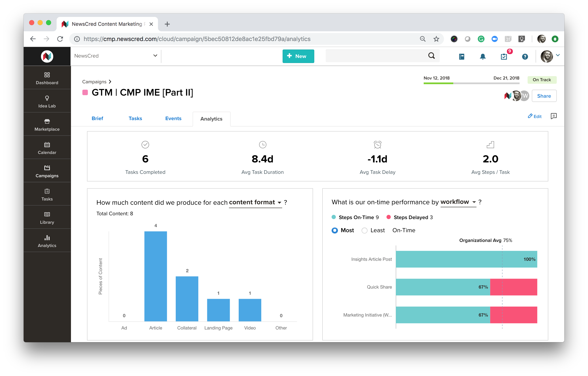Screen dimensions: 588x376
Task: Open a new browser tab
Action: pyautogui.click(x=167, y=24)
